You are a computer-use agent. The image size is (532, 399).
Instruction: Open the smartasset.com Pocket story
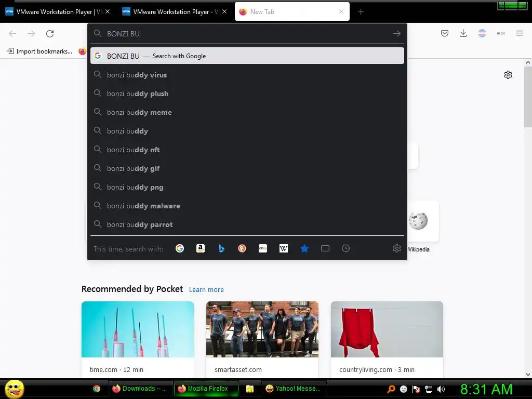262,339
